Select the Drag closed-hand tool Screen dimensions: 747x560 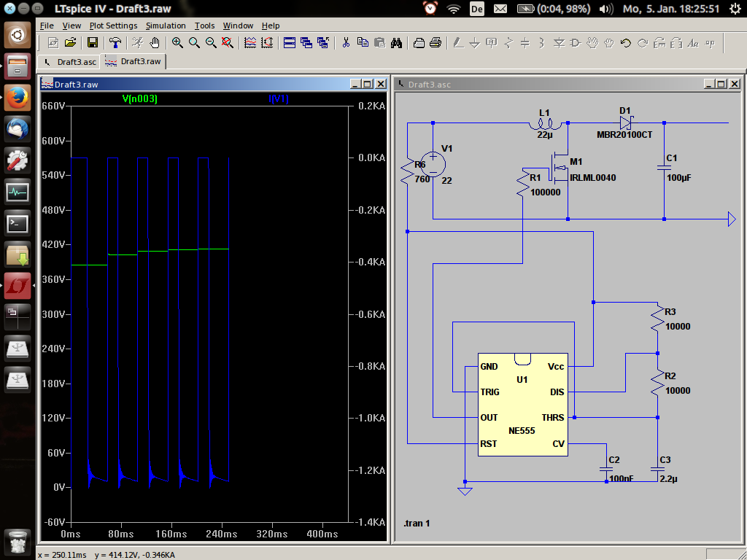click(609, 43)
